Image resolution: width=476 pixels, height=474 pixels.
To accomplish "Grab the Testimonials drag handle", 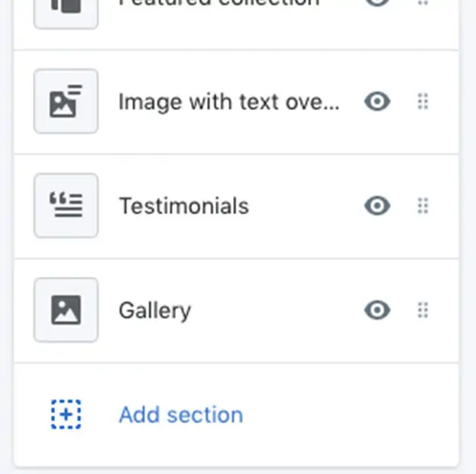I will (x=423, y=206).
